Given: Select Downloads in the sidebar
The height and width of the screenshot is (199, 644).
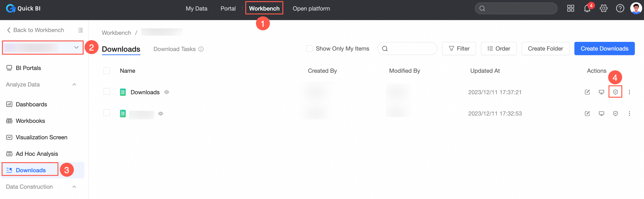Looking at the screenshot, I should tap(43, 170).
